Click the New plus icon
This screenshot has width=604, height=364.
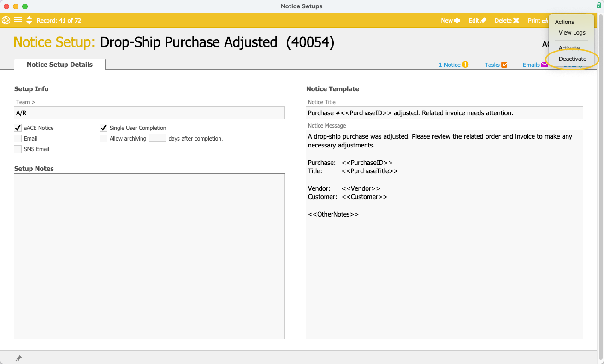[457, 20]
